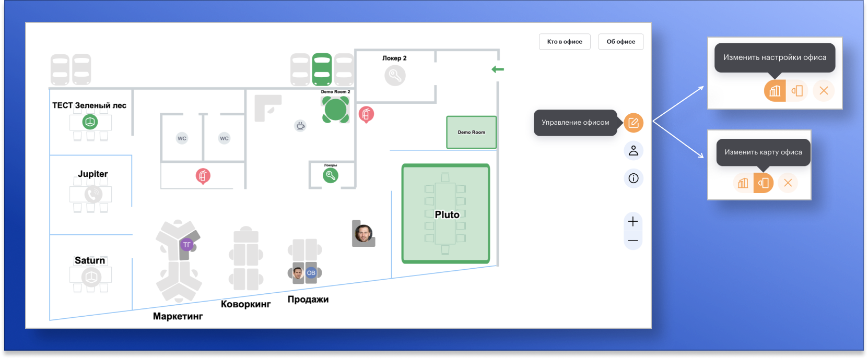Click highlighted building icon under Изменить настройки офиса
The image size is (868, 359).
[775, 91]
